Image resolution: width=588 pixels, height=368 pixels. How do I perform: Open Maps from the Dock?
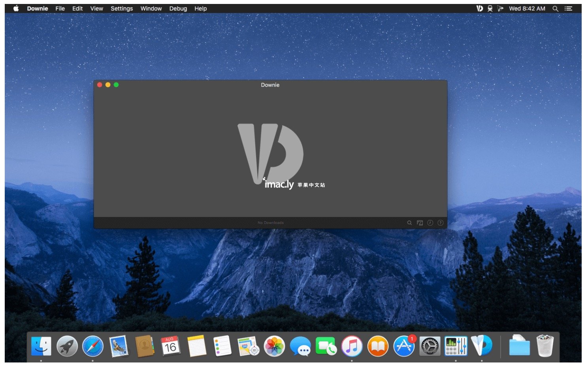click(248, 346)
